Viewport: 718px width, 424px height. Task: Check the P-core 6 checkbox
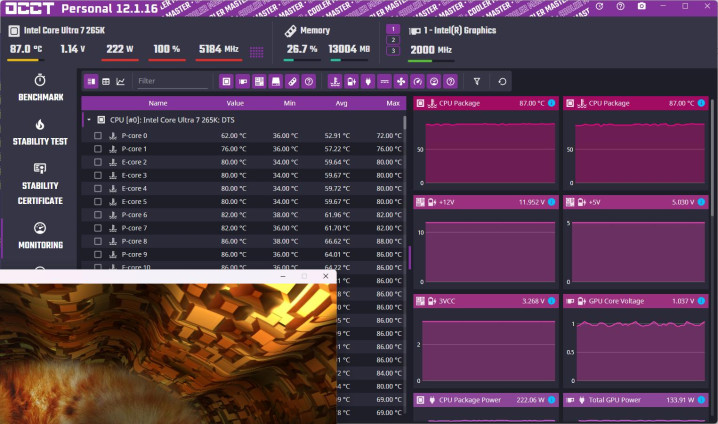coord(98,215)
